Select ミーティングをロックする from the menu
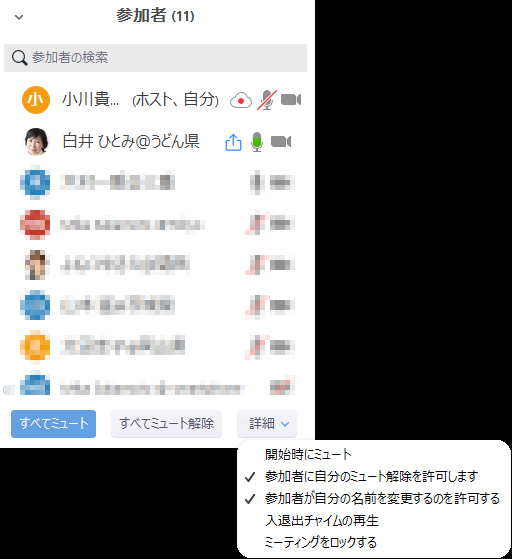 pos(321,542)
